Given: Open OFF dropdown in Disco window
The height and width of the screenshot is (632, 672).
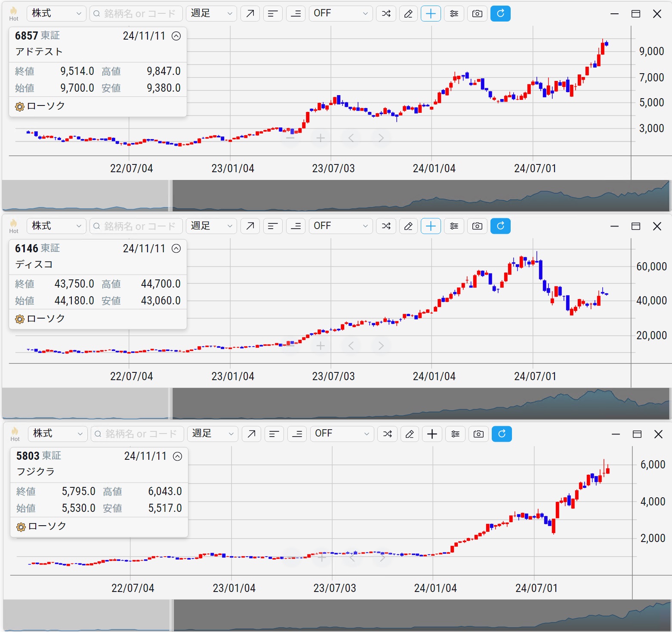Looking at the screenshot, I should (341, 226).
